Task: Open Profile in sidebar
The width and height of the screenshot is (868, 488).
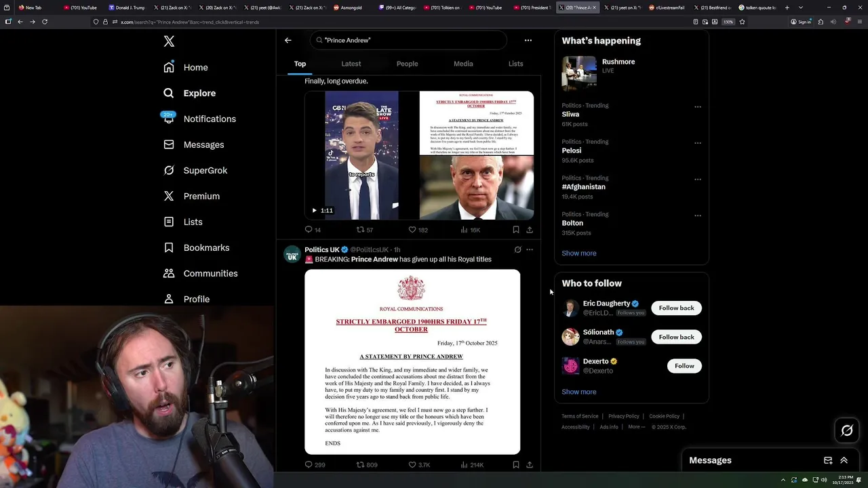Action: 186,299
